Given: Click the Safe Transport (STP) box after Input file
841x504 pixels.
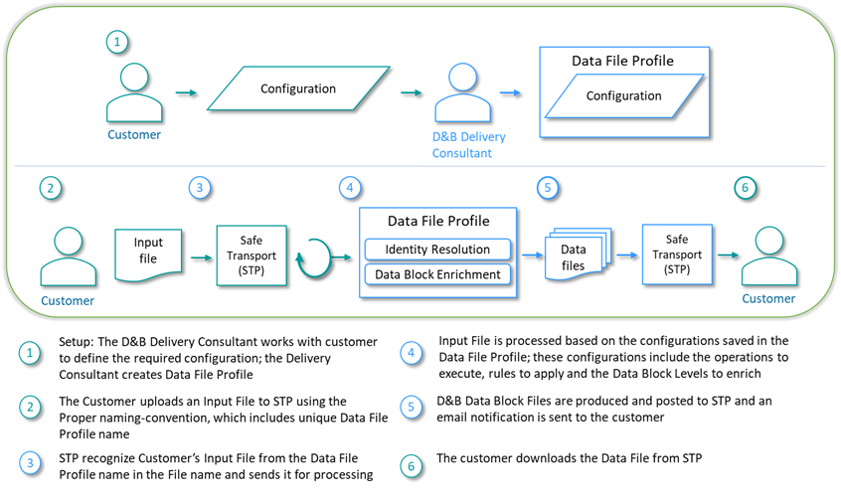Looking at the screenshot, I should (x=252, y=255).
